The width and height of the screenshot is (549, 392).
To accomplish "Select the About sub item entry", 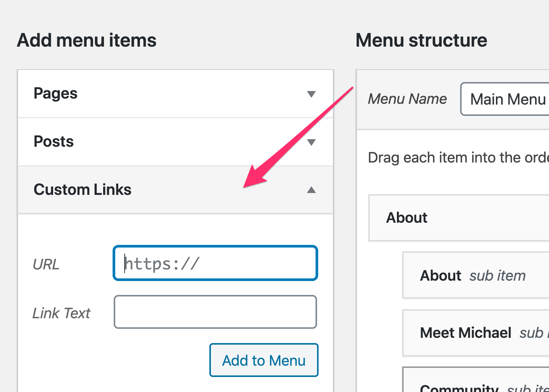I will click(476, 275).
